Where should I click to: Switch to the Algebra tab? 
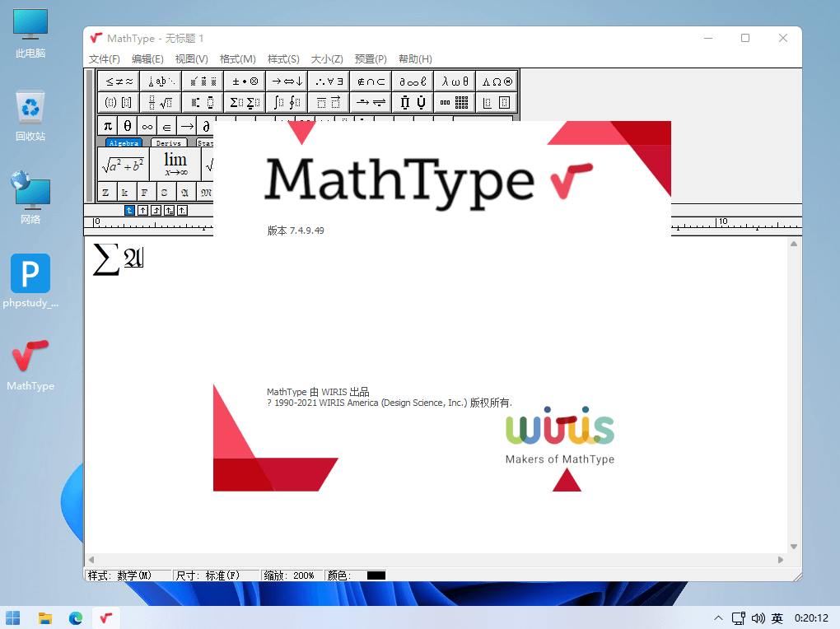tap(124, 143)
